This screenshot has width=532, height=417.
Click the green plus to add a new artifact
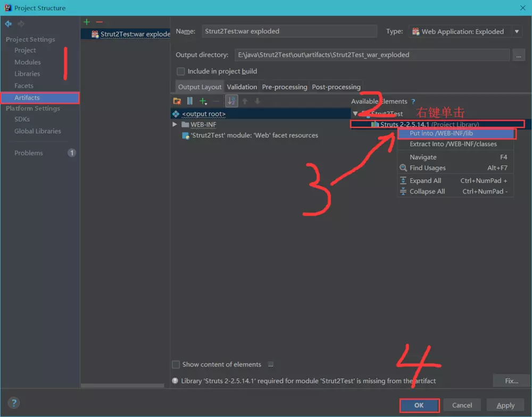point(87,22)
